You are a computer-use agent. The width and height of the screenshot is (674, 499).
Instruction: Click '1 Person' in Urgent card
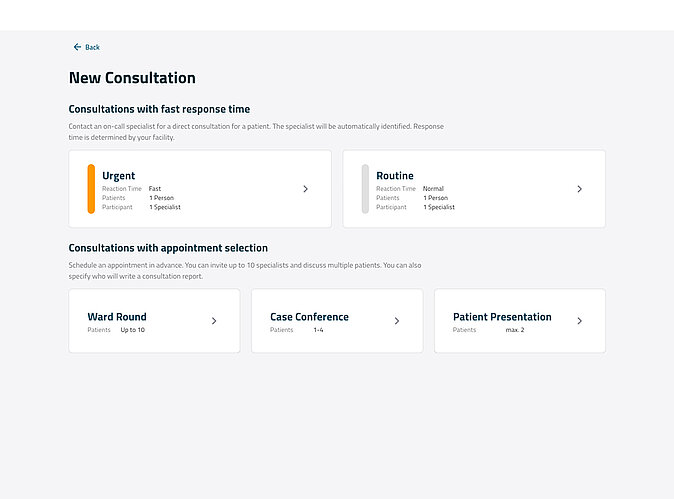tap(162, 198)
